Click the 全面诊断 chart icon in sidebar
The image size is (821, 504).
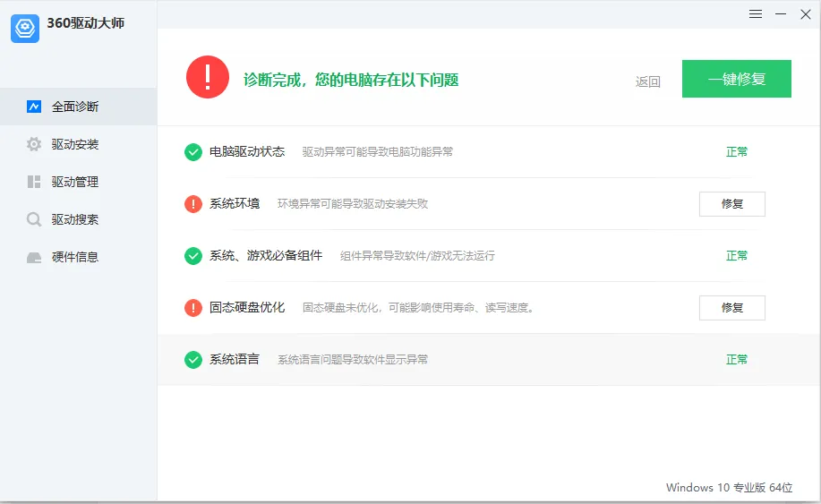coord(34,107)
